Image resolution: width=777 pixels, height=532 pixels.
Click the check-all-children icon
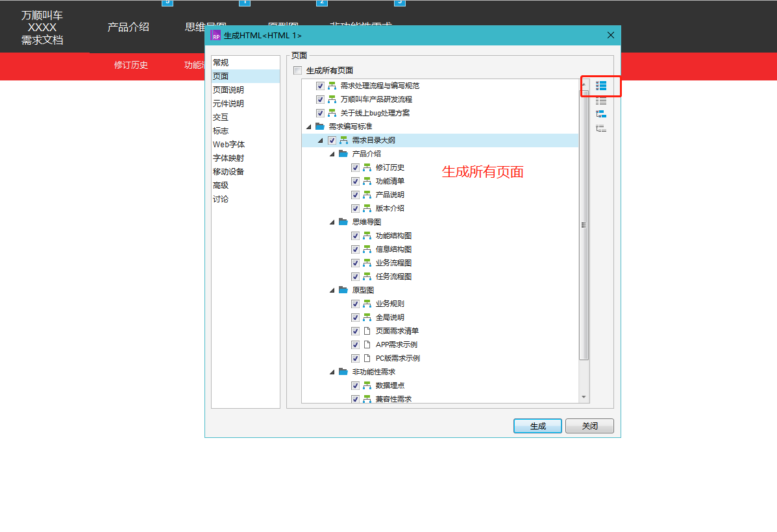pos(601,114)
